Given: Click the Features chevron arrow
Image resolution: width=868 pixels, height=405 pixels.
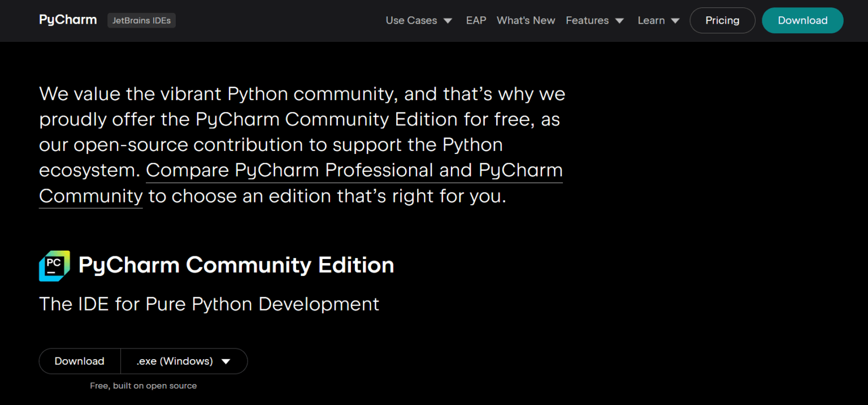Looking at the screenshot, I should coord(619,20).
